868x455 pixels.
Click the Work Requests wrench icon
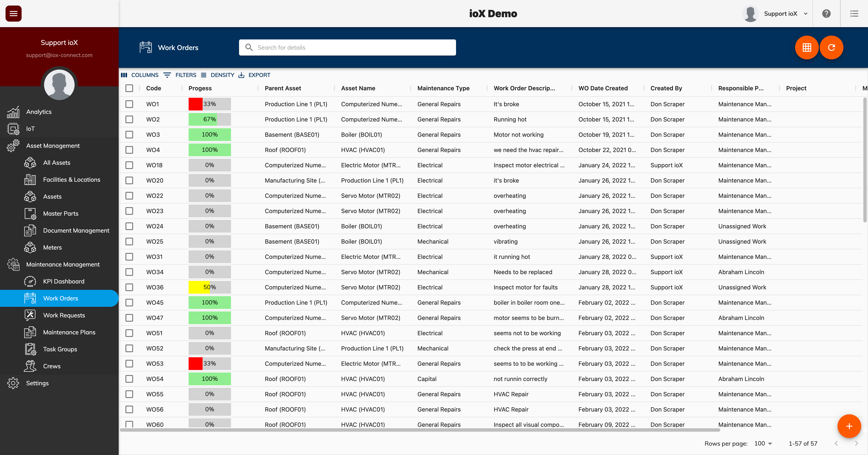pos(30,315)
